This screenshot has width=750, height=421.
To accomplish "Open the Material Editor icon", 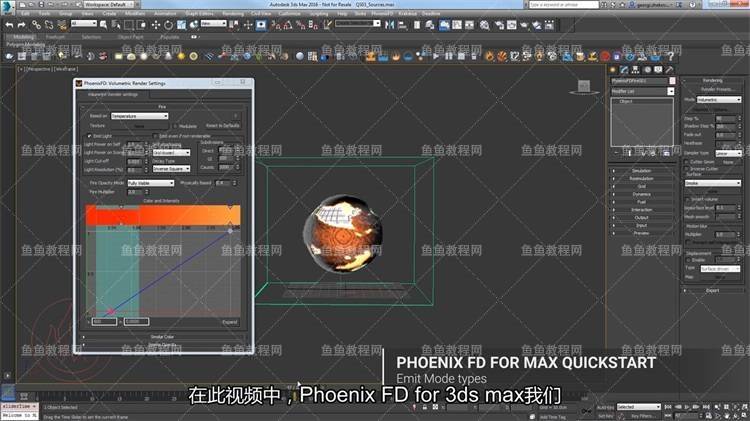I will [485, 25].
